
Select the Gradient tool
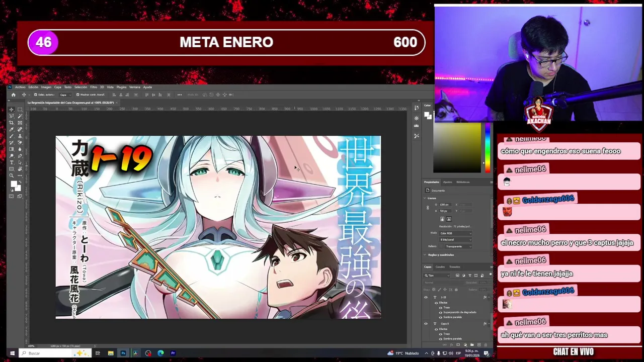tap(11, 149)
